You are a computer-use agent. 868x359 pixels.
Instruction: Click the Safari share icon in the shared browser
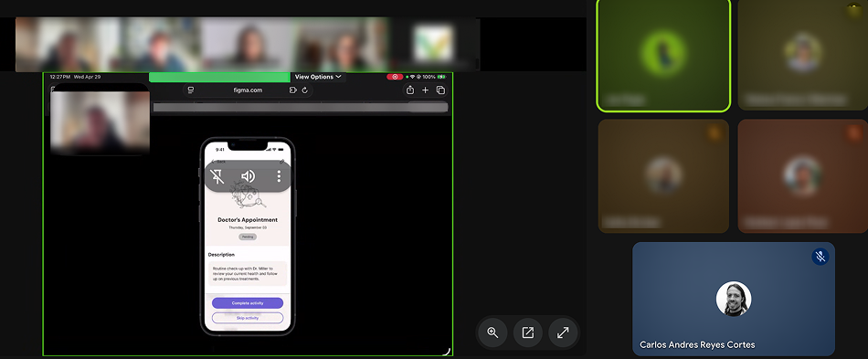pos(410,90)
